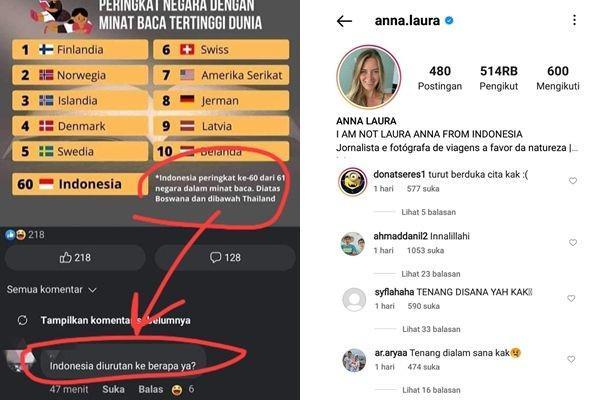Tap the back arrow beside anna.laura
The image size is (600, 400).
tap(344, 21)
